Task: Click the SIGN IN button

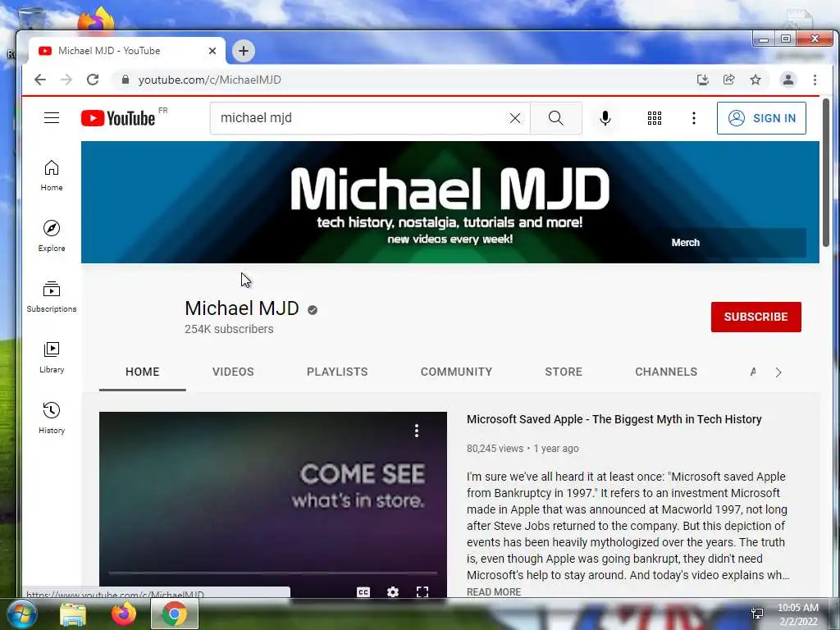Action: click(x=761, y=118)
